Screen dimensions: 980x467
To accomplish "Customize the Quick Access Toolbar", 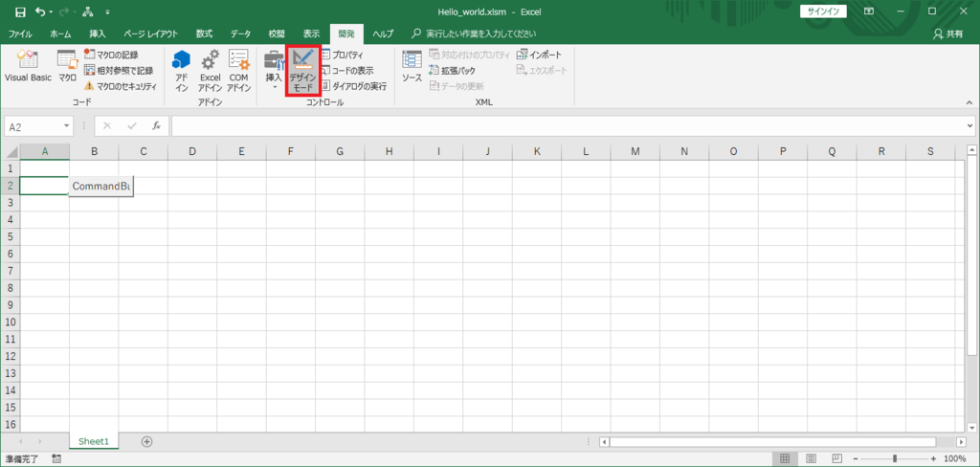I will coord(107,11).
